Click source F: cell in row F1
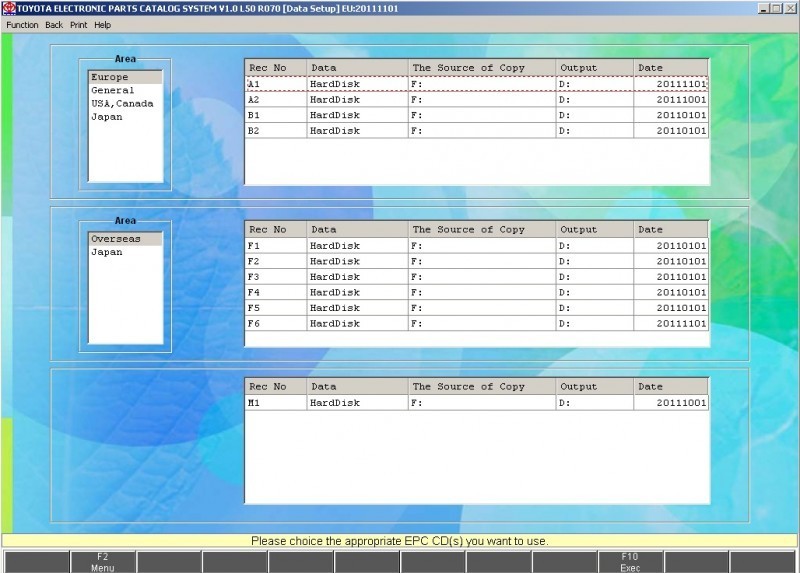The width and height of the screenshot is (800, 573). coord(482,245)
